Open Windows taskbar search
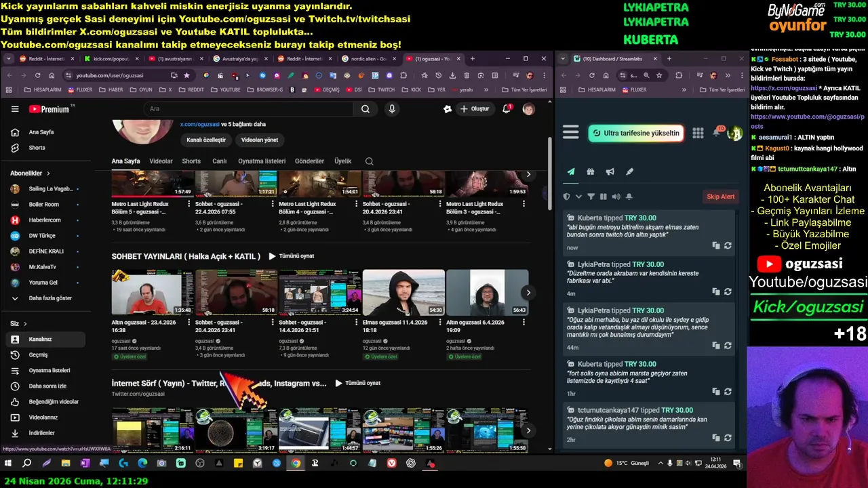The width and height of the screenshot is (868, 488). coord(27,464)
